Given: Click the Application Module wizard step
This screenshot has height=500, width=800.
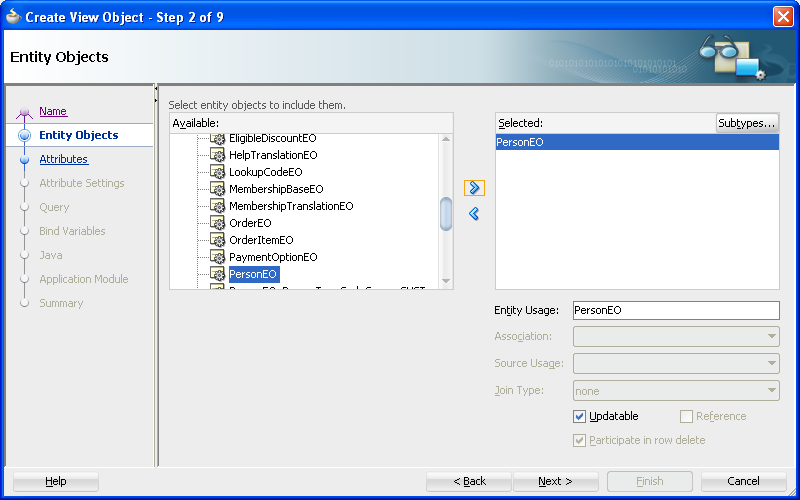Looking at the screenshot, I should point(84,279).
